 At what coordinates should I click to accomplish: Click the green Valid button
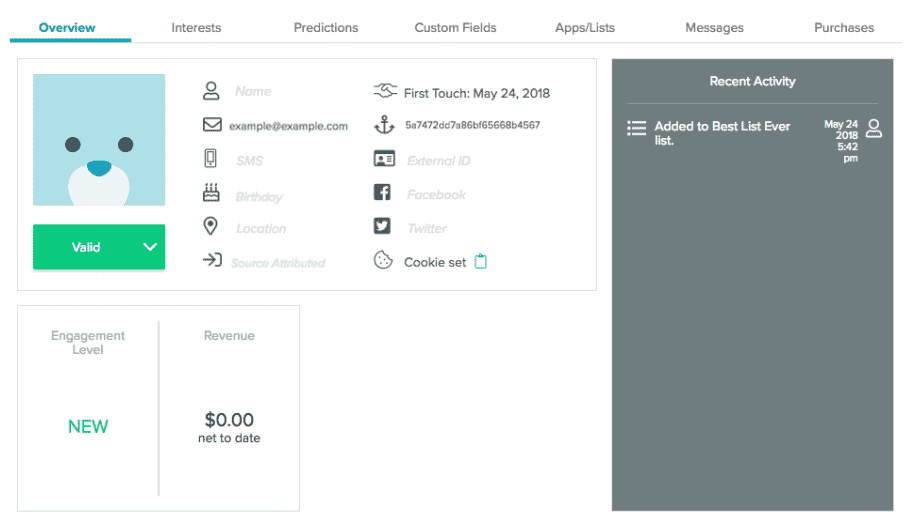pos(86,247)
